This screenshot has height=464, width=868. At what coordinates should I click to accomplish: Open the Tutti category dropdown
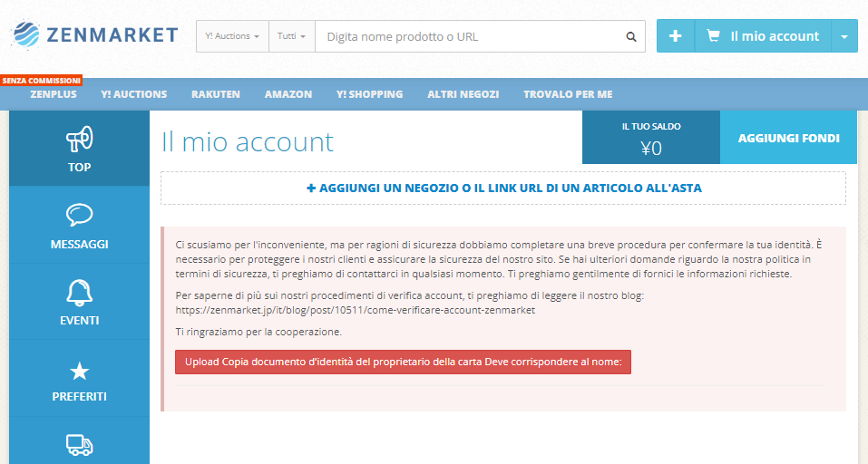(292, 36)
